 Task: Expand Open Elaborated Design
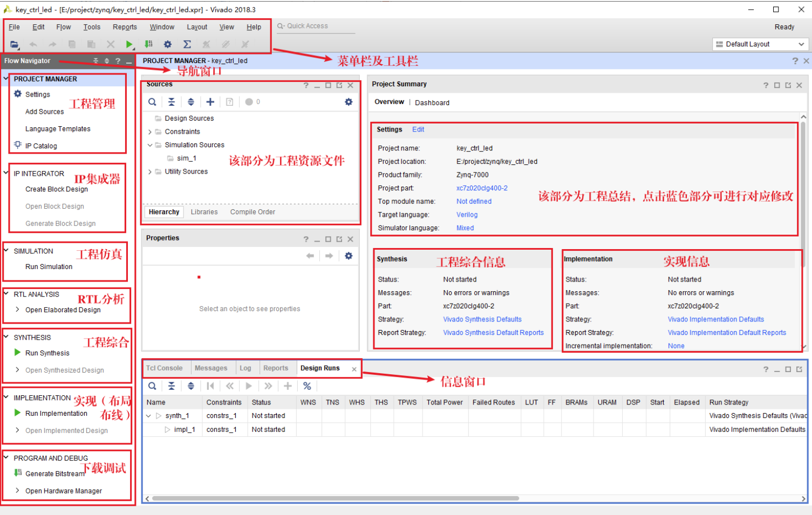point(17,310)
